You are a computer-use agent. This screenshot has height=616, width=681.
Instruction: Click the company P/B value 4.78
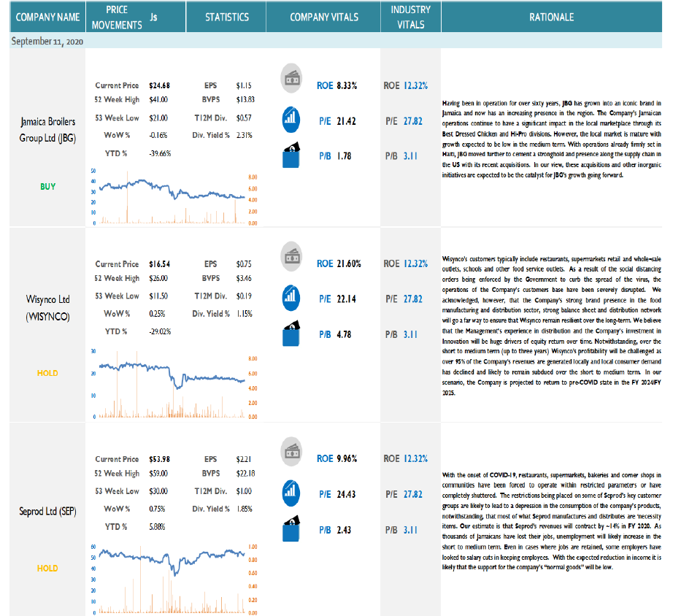coord(344,334)
